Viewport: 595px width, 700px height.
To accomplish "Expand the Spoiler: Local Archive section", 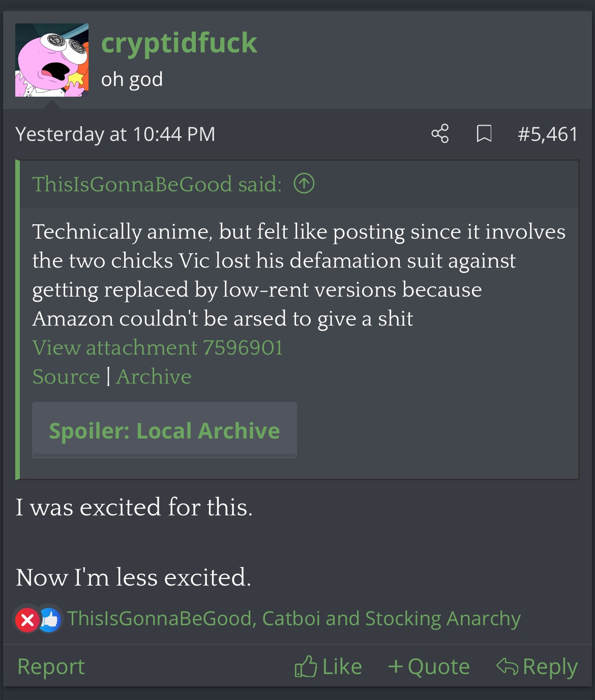I will [164, 430].
